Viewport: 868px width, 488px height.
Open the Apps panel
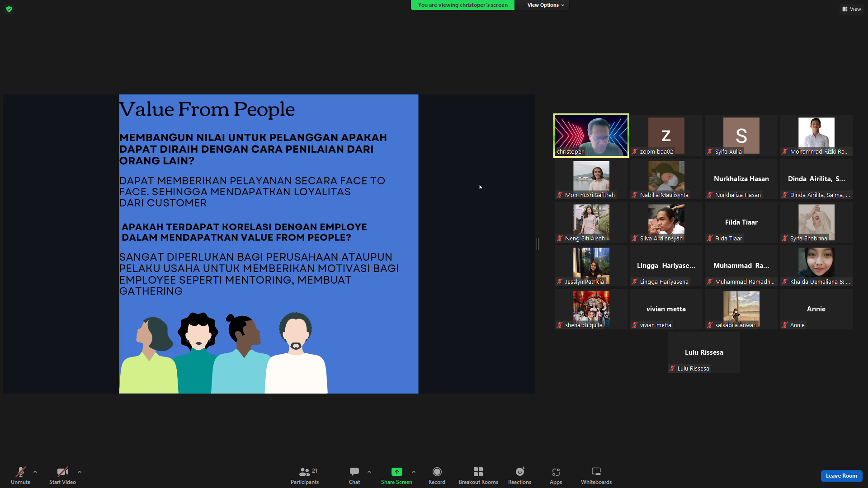tap(556, 475)
